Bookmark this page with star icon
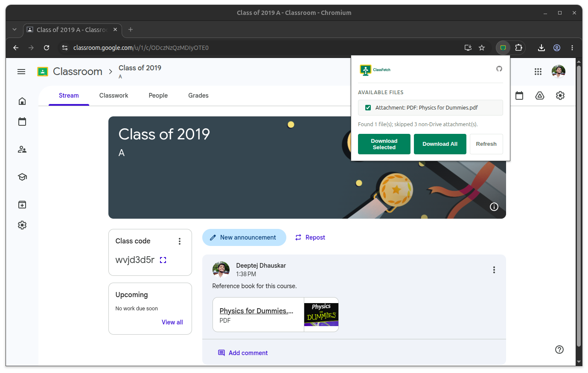588x373 pixels. coord(482,48)
